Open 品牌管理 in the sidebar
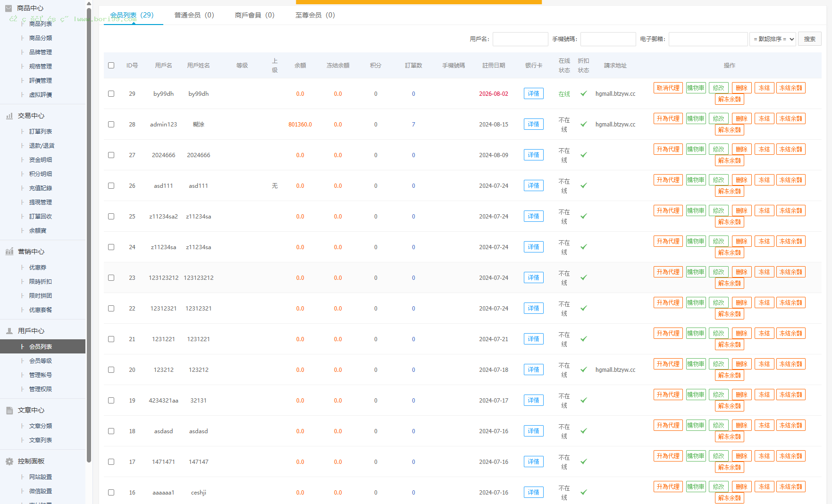Screen dimensions: 832x504 pos(41,52)
